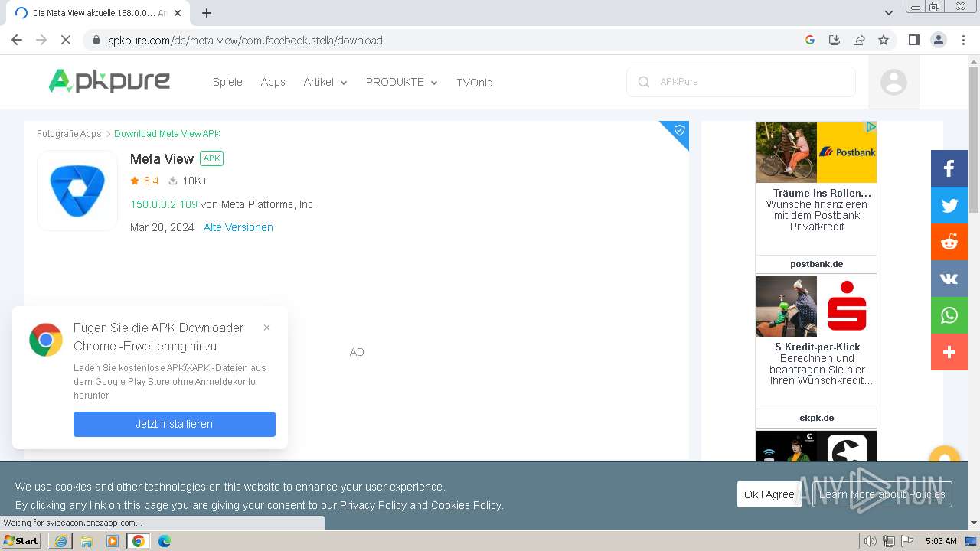
Task: Open the tab search dropdown arrow
Action: [889, 13]
